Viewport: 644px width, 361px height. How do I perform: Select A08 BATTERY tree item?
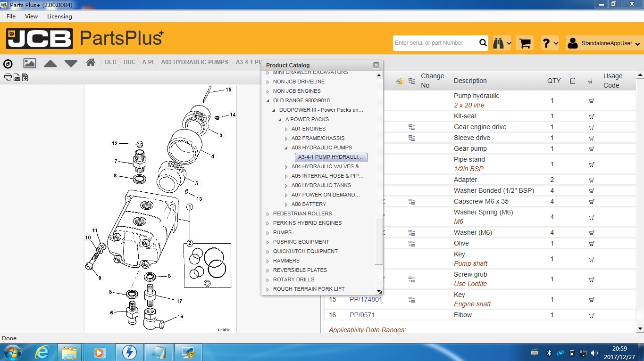click(309, 204)
